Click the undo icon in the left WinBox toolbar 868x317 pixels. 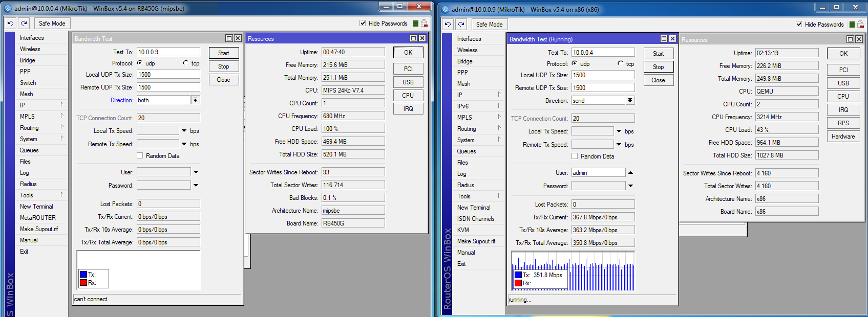coord(10,23)
